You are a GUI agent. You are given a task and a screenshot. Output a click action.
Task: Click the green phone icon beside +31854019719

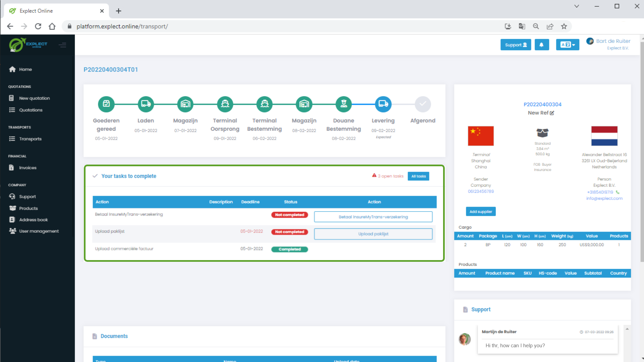(x=618, y=192)
